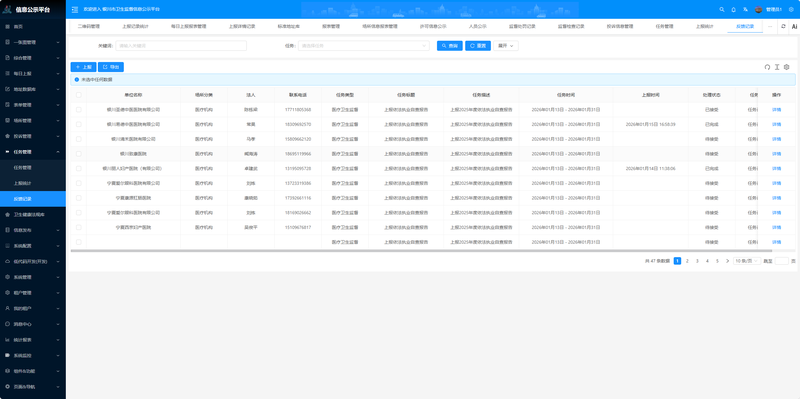Click the 每日上报 sidebar icon
The width and height of the screenshot is (800, 399).
(x=7, y=73)
